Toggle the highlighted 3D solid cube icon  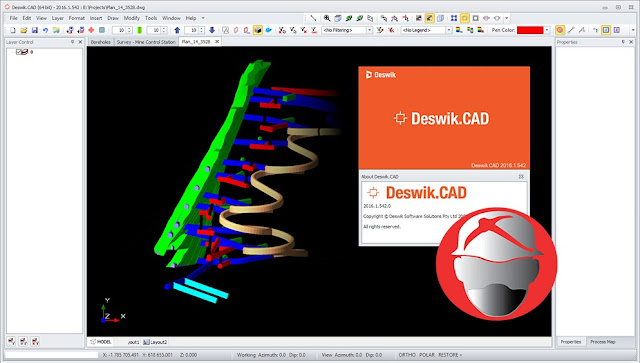click(258, 30)
